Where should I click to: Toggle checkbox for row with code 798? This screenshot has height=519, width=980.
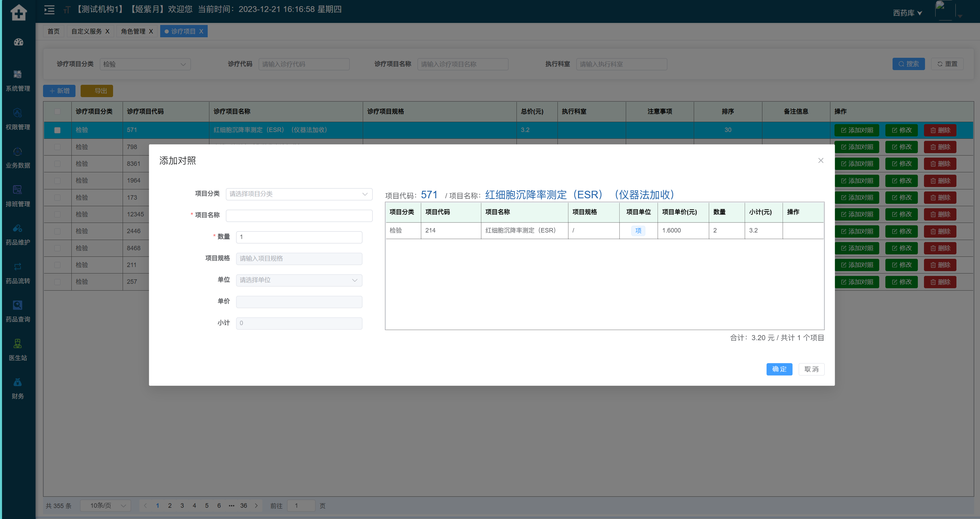[57, 147]
